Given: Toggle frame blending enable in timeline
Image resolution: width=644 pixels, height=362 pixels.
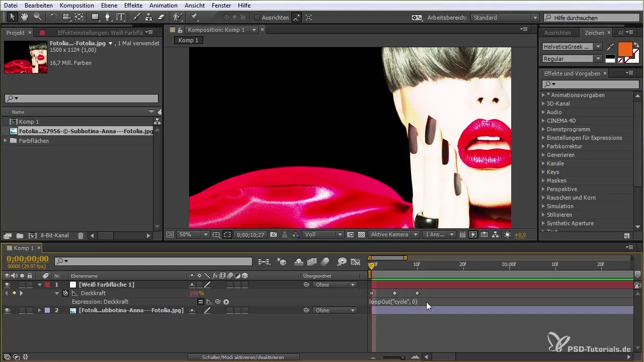Looking at the screenshot, I should pyautogui.click(x=311, y=261).
